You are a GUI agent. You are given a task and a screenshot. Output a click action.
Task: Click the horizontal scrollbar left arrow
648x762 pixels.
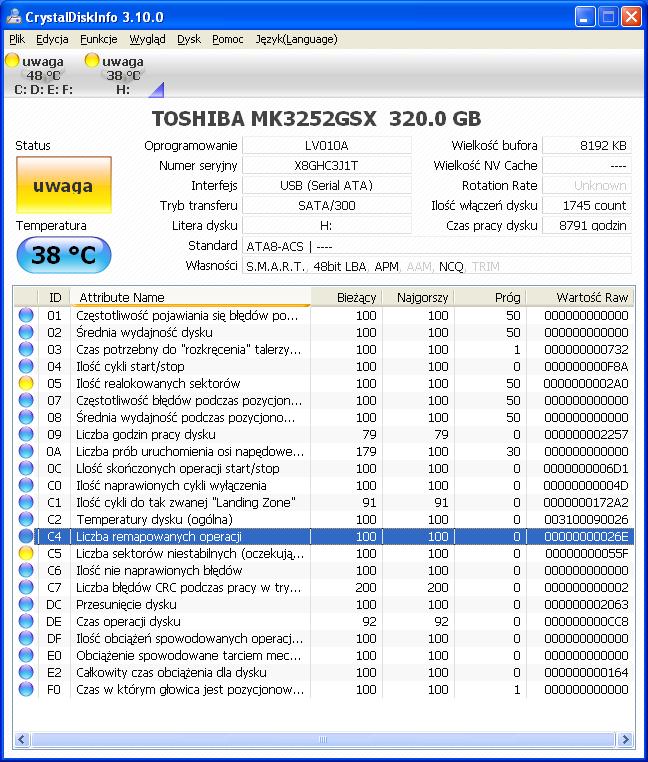[21, 740]
